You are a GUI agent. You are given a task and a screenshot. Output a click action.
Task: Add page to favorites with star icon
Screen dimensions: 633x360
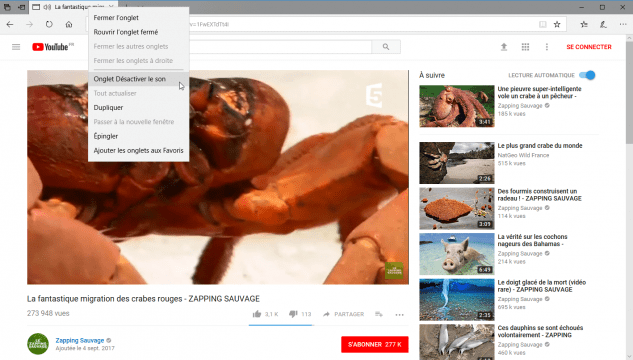tap(557, 24)
